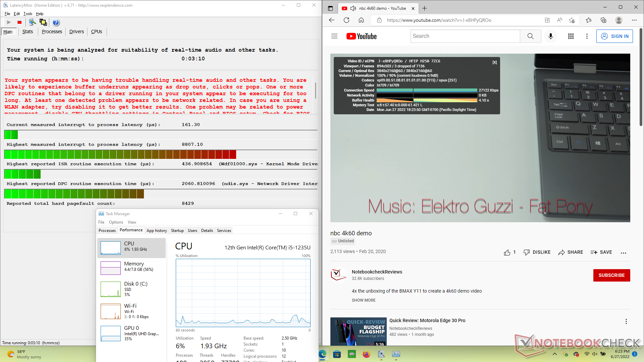The height and width of the screenshot is (362, 644).
Task: Switch to Task Manager Details tab
Action: point(207,231)
